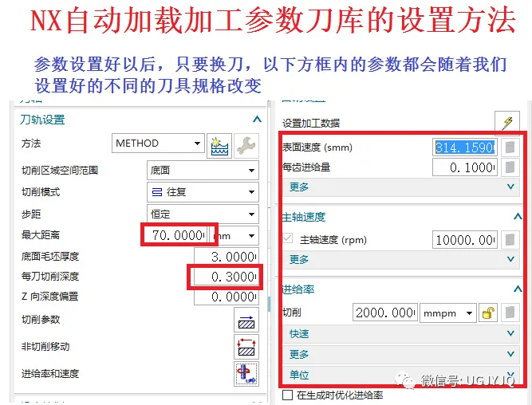Click the surface speed 314.1590 field
532x405 pixels.
click(465, 147)
